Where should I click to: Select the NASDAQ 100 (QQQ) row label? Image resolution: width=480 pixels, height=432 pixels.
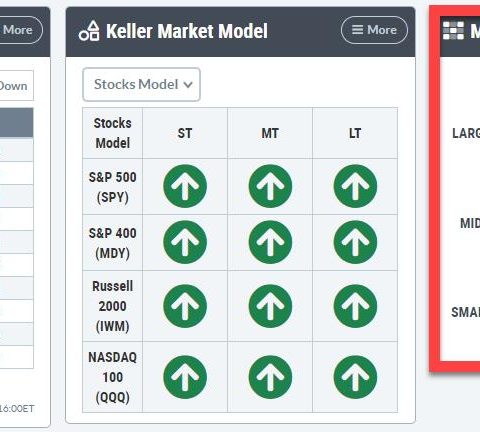coord(113,377)
